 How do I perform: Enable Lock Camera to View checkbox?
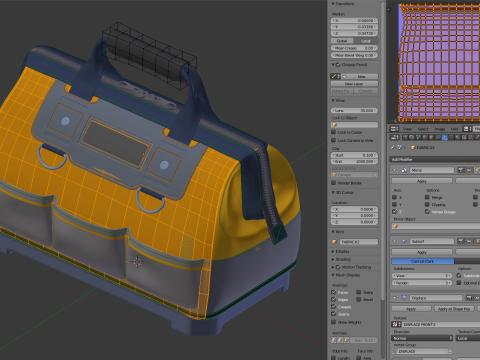click(x=333, y=140)
